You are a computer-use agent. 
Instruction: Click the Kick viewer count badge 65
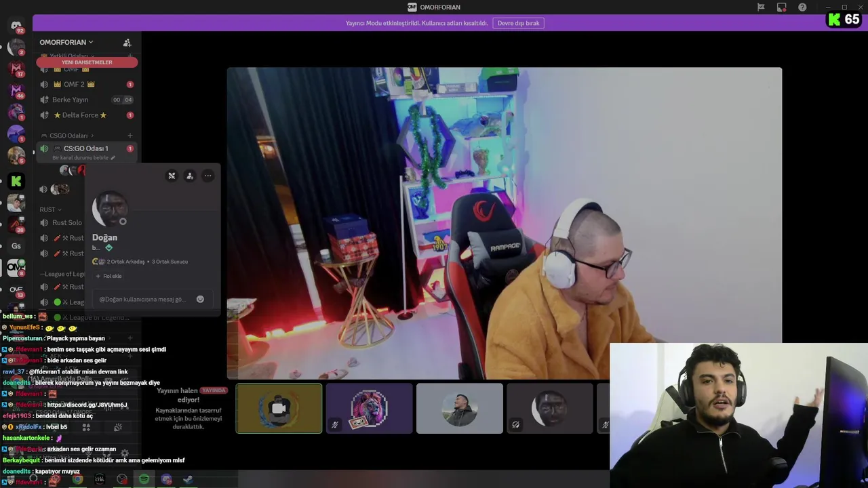[844, 20]
